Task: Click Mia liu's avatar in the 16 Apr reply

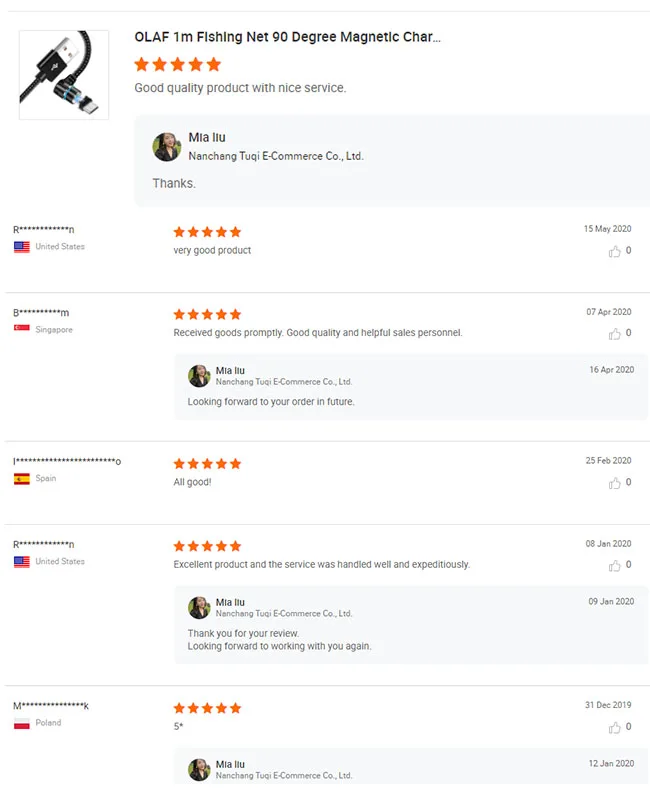Action: pos(199,375)
